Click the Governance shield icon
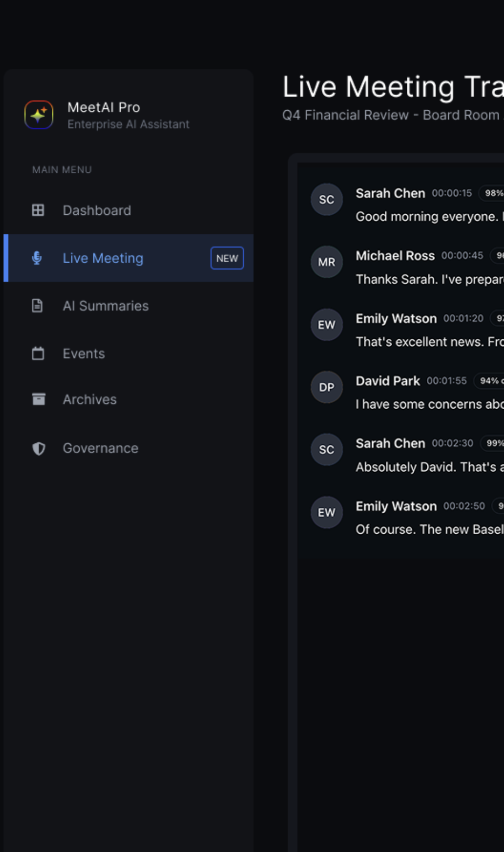 [37, 448]
